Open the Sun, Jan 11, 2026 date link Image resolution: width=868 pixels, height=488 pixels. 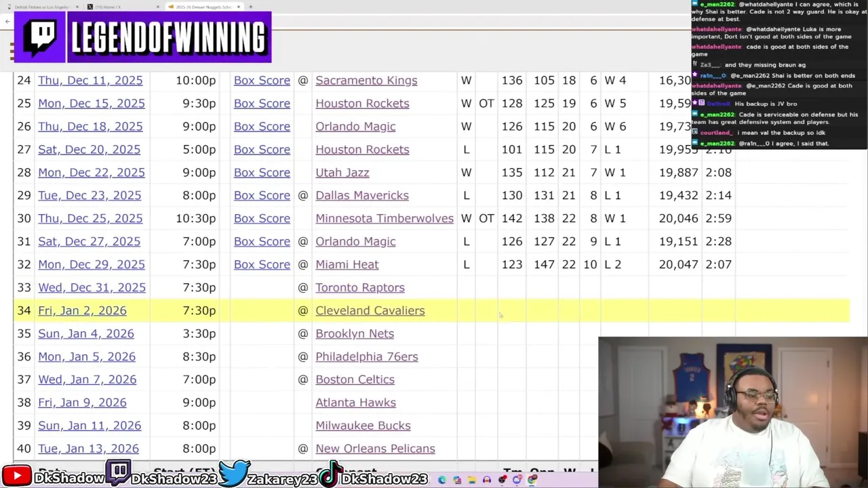tap(90, 426)
